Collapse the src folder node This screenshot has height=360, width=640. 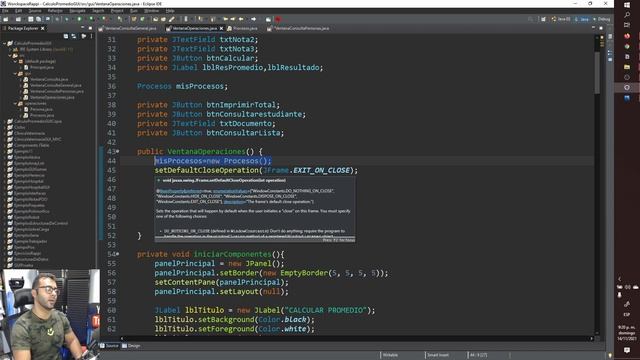click(10, 56)
